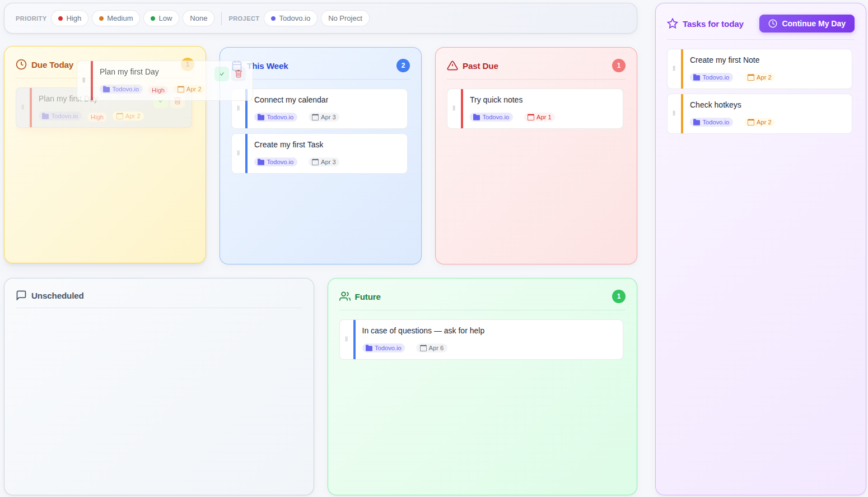
Task: Click Past Due count badge
Action: pyautogui.click(x=619, y=66)
